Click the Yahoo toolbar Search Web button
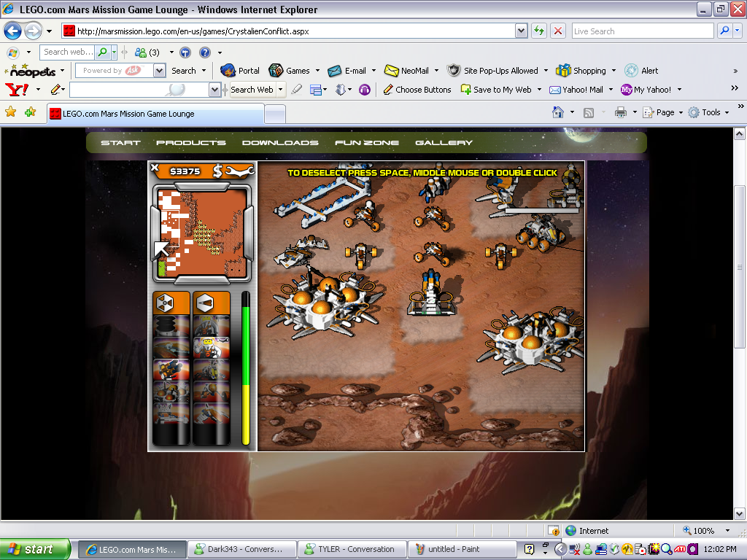Viewport: 747px width, 560px height. point(252,90)
